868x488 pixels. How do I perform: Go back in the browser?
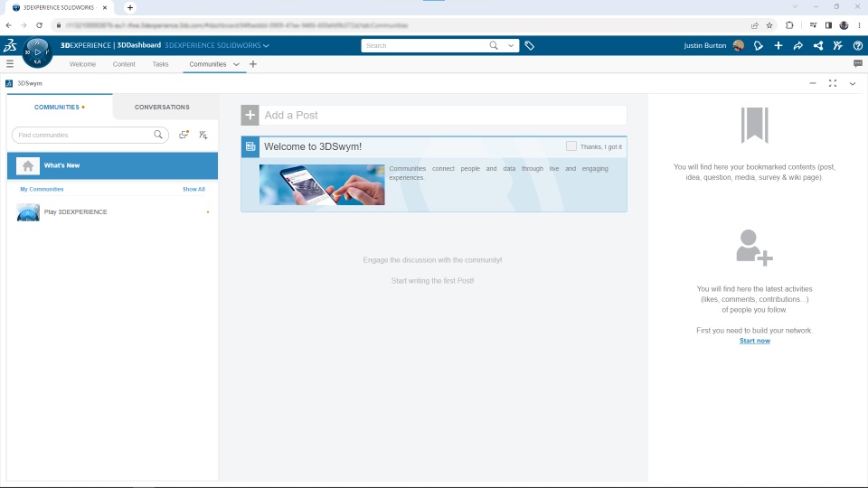point(9,25)
